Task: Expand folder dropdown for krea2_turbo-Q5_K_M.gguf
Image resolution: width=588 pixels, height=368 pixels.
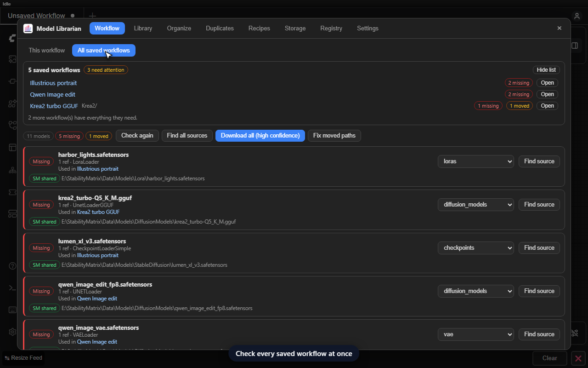Action: [476, 205]
